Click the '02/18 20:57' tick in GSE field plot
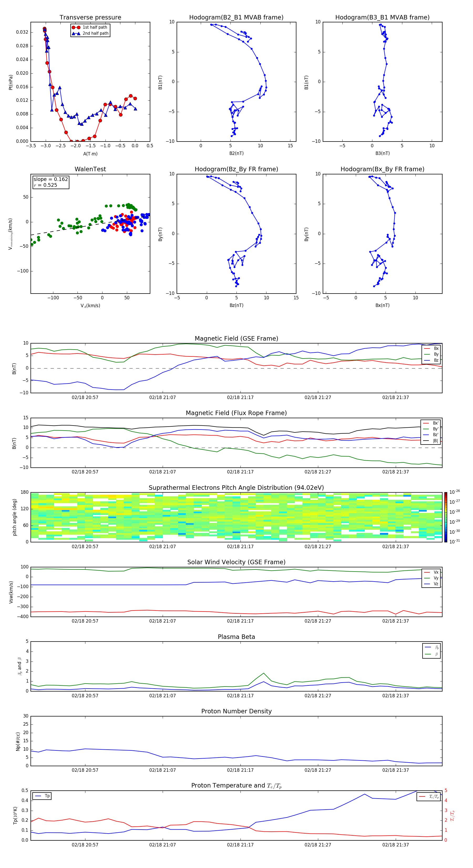The height and width of the screenshot is (868, 473). [x=85, y=398]
